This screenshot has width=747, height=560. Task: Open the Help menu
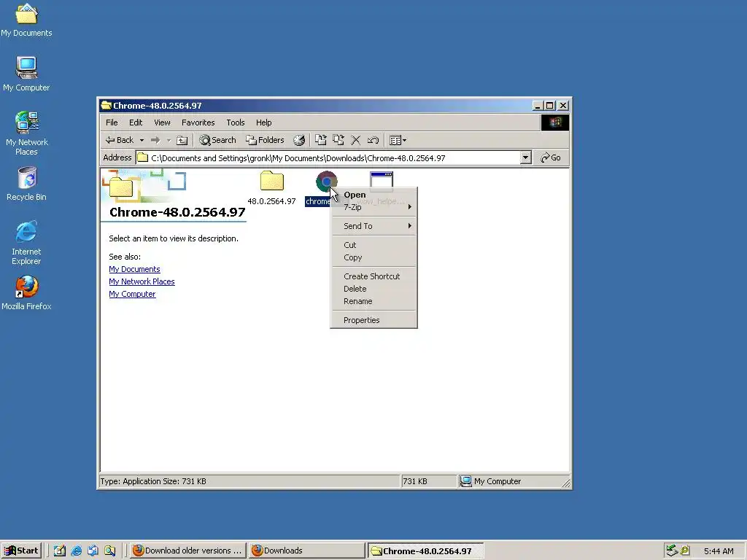263,122
